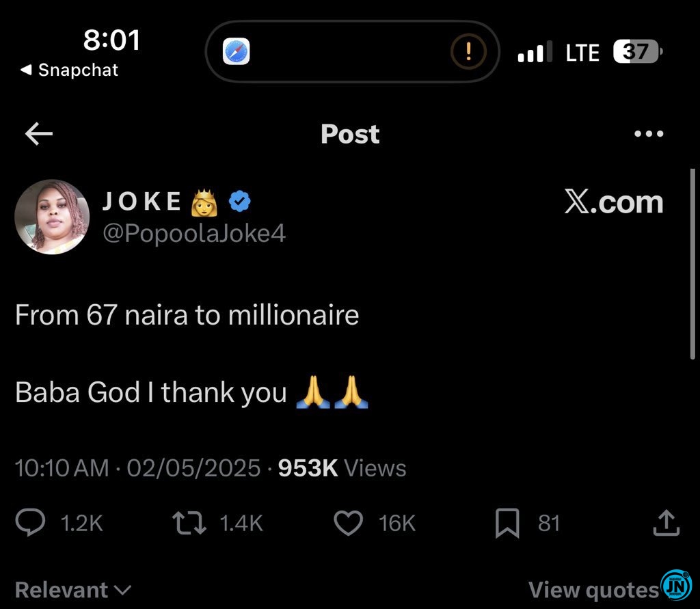Tap the X.com logo label
700x609 pixels.
tap(614, 202)
